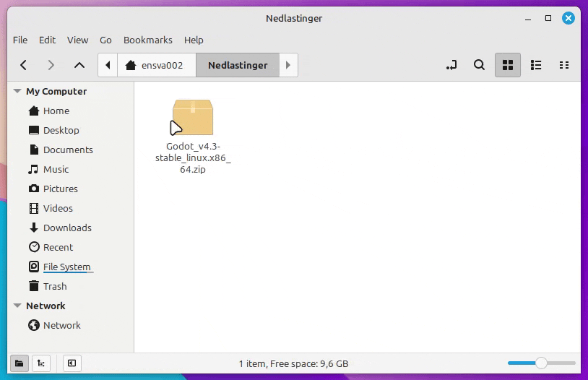The width and height of the screenshot is (588, 380).
Task: Go up to the parent folder
Action: pos(79,65)
